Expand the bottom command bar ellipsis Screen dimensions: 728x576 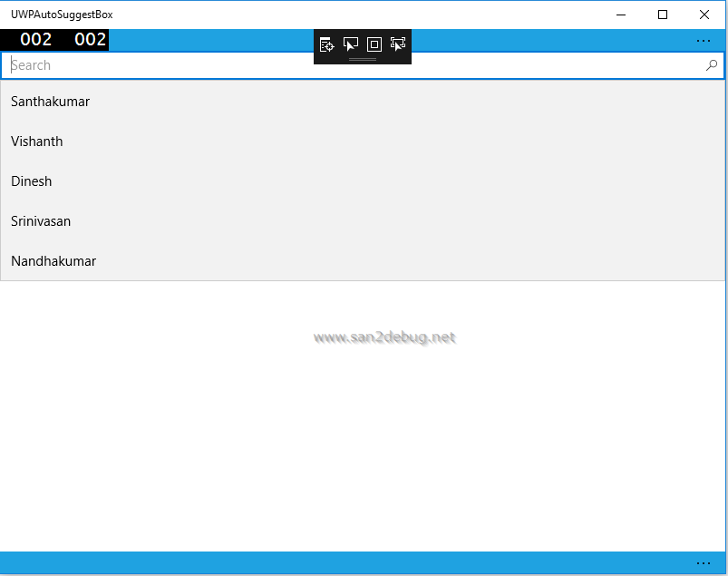click(704, 563)
